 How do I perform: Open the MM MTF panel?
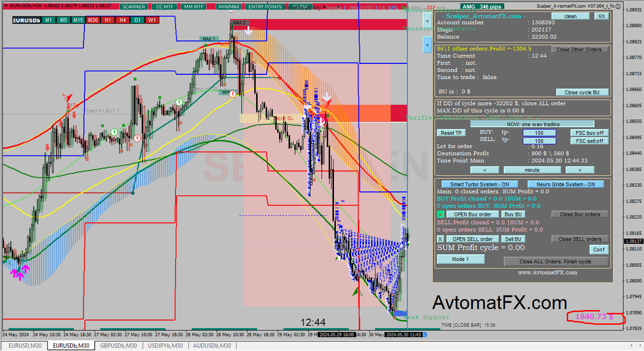[194, 6]
